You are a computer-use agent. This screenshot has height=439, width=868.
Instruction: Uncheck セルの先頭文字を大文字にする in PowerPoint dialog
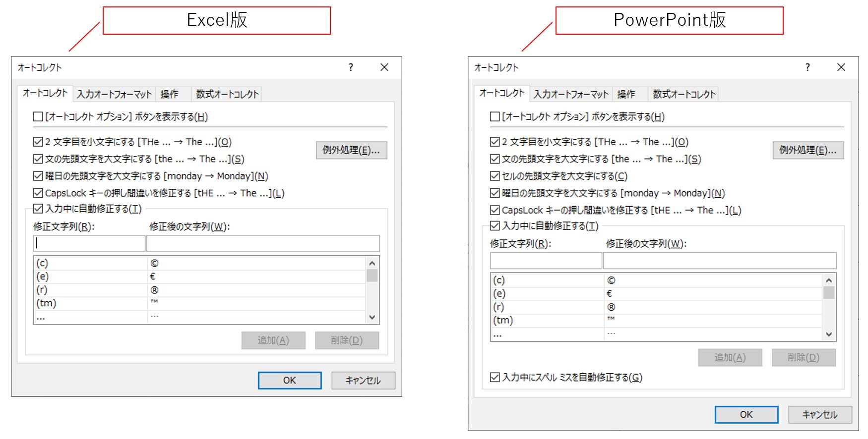pos(495,176)
